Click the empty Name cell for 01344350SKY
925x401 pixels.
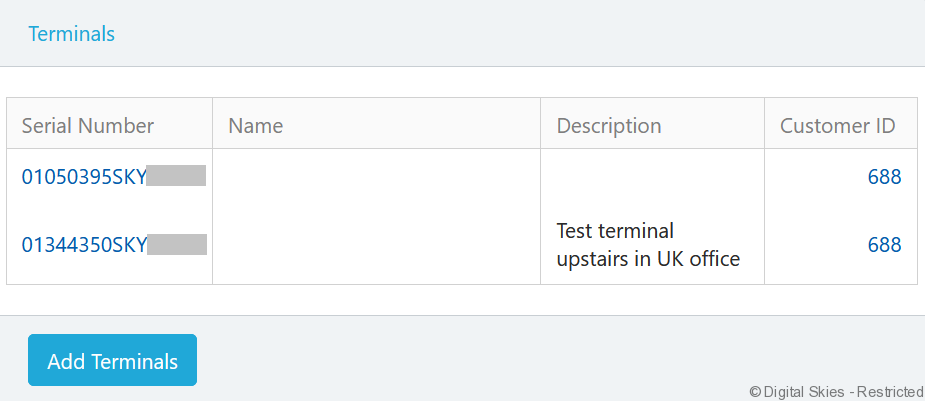pyautogui.click(x=376, y=245)
